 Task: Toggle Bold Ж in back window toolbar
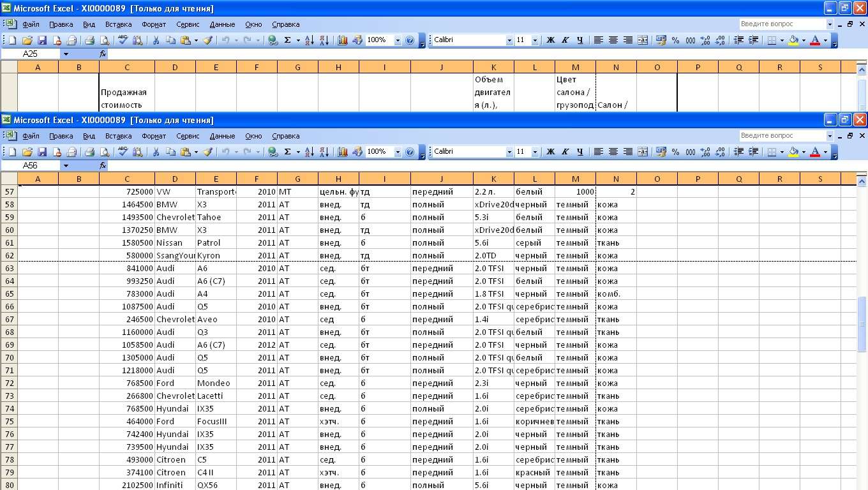coord(551,40)
